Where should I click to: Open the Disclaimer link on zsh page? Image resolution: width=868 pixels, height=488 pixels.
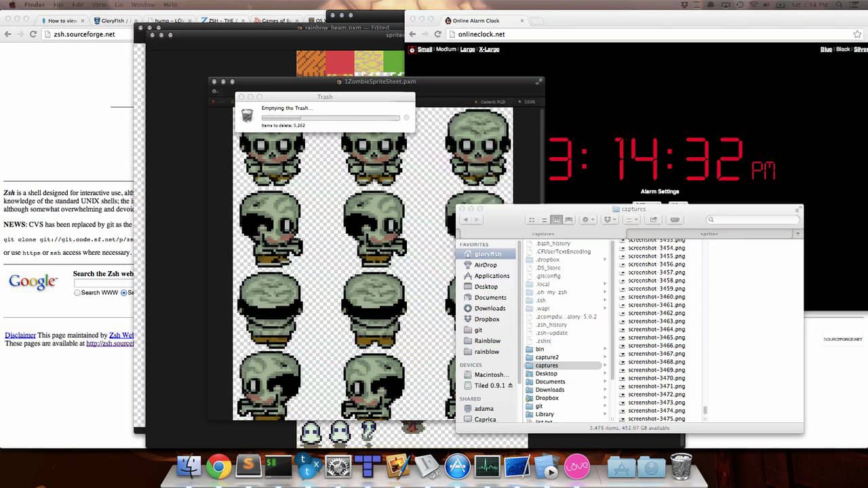pyautogui.click(x=20, y=335)
